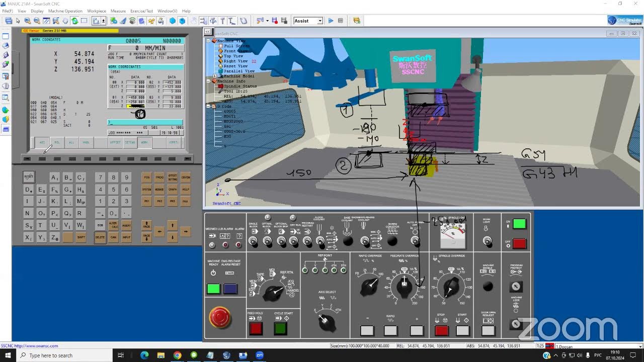Viewport: 644px width, 362px height.
Task: Toggle the FLOOD COOLANT switch
Action: pyautogui.click(x=320, y=241)
